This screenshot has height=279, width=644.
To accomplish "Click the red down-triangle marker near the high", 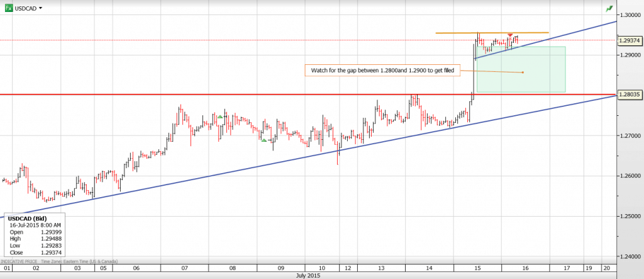I will (x=510, y=35).
